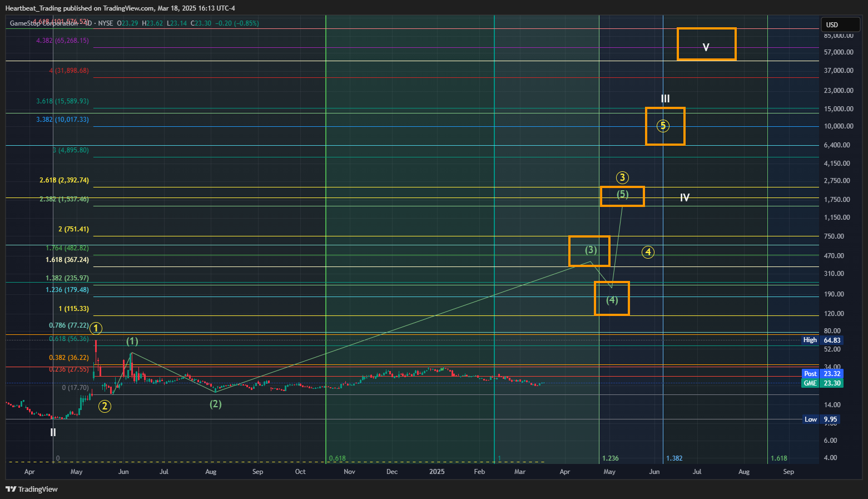
Task: Click the 750.00 price axis value
Action: pyautogui.click(x=834, y=236)
